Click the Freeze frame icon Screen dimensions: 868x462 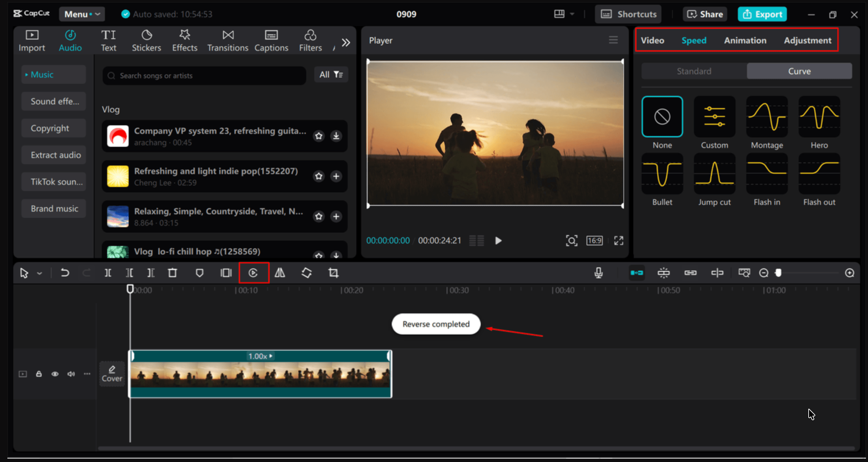point(226,273)
